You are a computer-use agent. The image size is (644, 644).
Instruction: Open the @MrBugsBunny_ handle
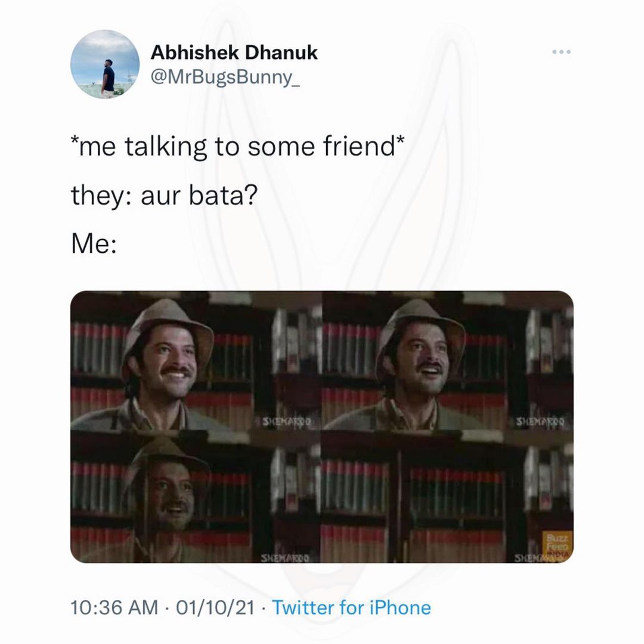(x=225, y=77)
